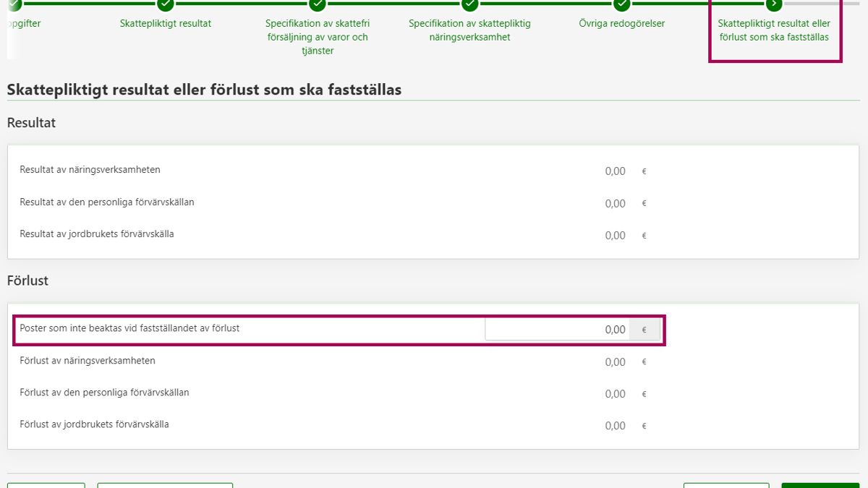Click the euro symbol beside the Poster input

644,330
